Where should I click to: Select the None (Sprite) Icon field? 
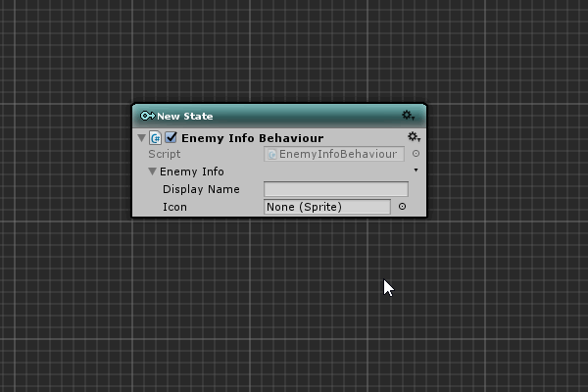(x=326, y=207)
